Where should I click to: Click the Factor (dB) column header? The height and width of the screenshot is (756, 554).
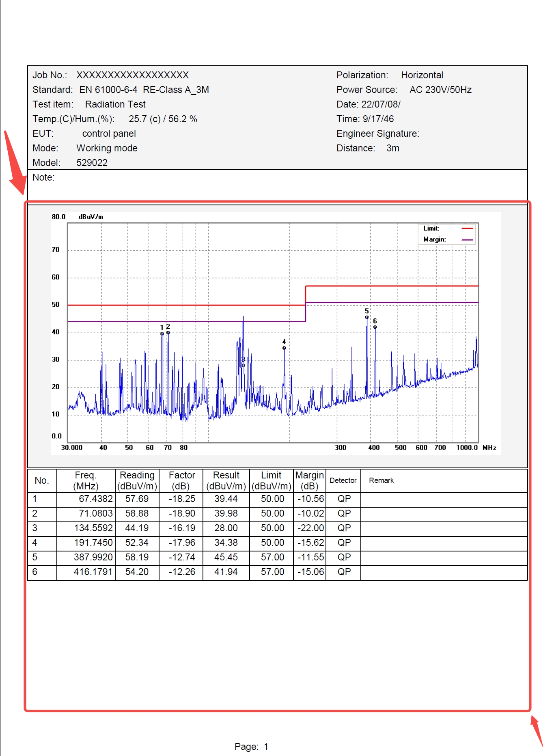[181, 480]
